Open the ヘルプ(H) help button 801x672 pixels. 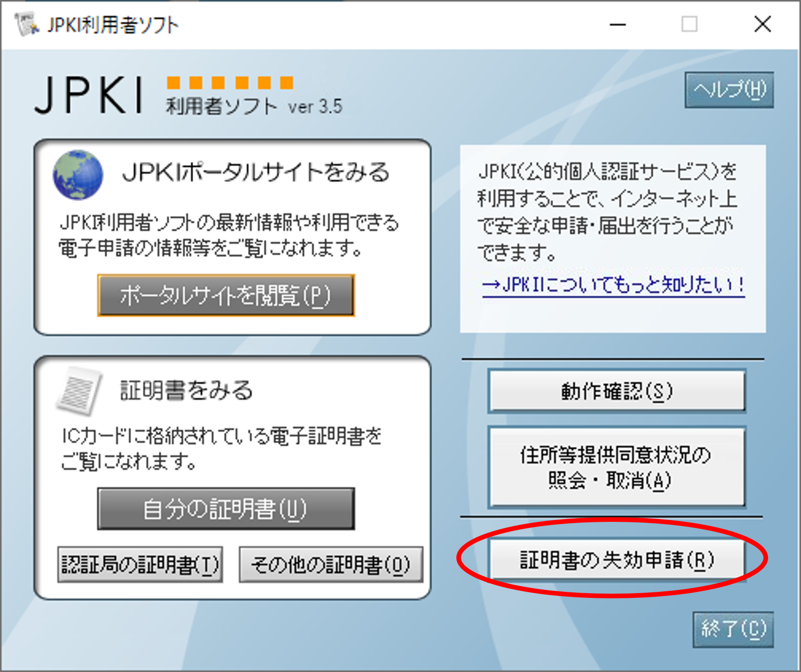[729, 90]
